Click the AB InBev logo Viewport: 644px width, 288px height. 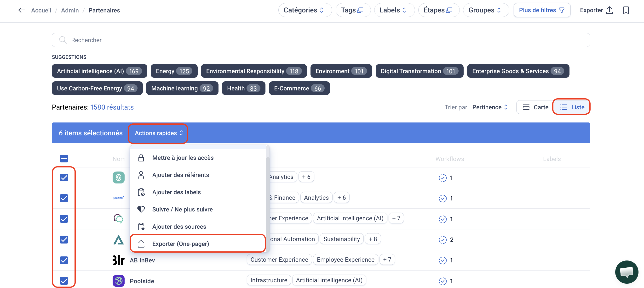[119, 260]
